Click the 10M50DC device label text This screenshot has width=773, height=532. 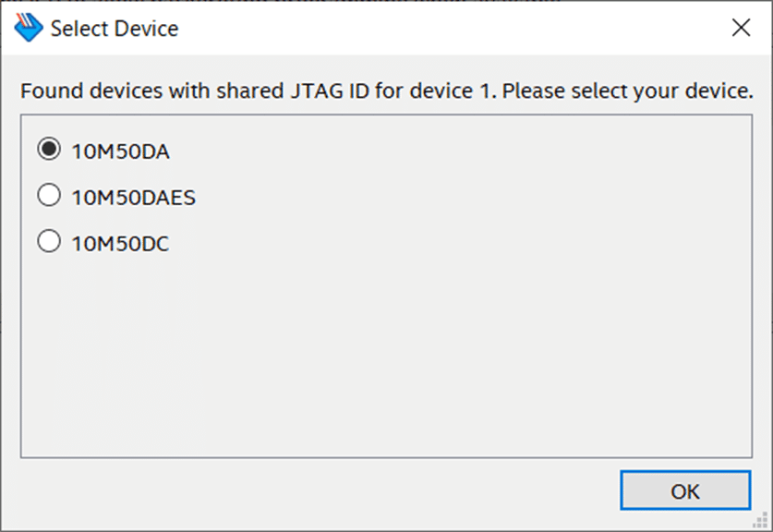coord(120,244)
